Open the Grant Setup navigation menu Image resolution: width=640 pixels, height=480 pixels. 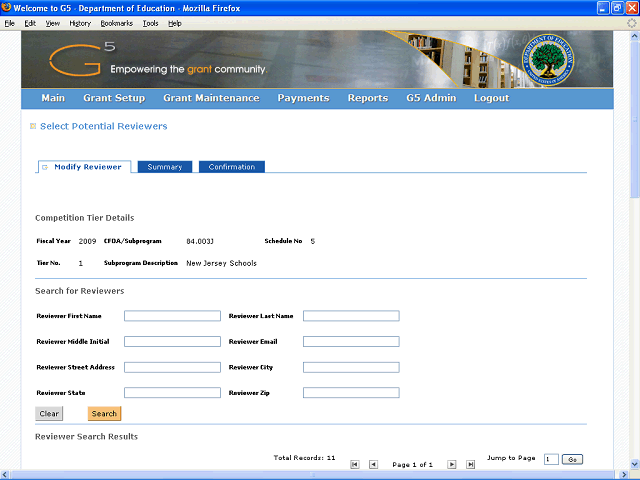click(x=114, y=98)
